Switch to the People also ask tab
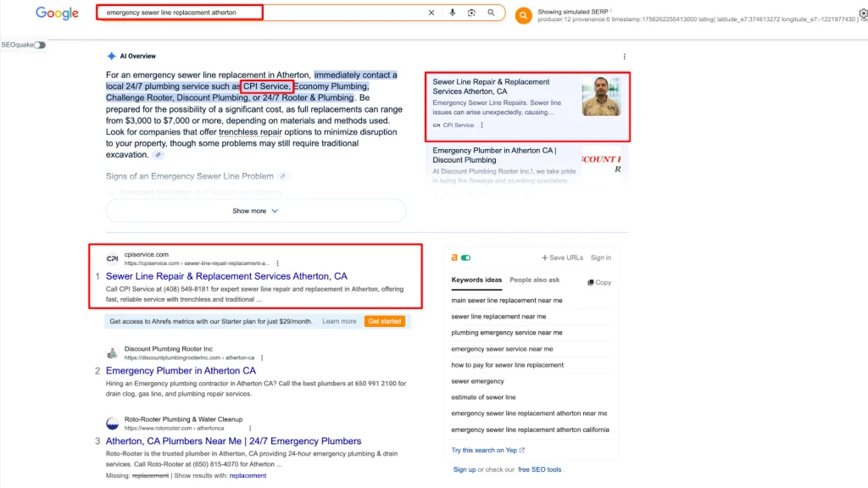 point(534,280)
